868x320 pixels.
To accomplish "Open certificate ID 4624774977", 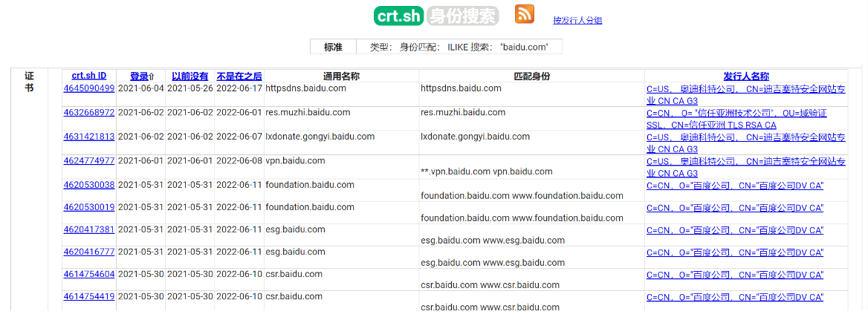I will [x=89, y=161].
